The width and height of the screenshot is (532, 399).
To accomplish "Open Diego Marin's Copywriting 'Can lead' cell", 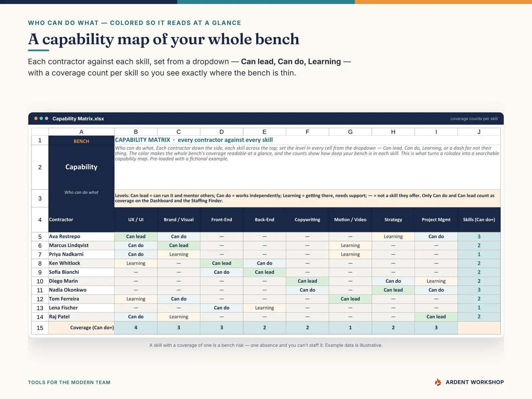I will (x=308, y=281).
